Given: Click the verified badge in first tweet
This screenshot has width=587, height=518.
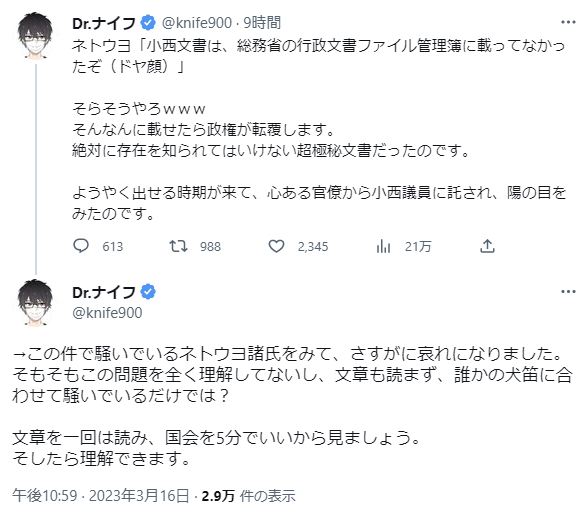Looking at the screenshot, I should (x=148, y=23).
